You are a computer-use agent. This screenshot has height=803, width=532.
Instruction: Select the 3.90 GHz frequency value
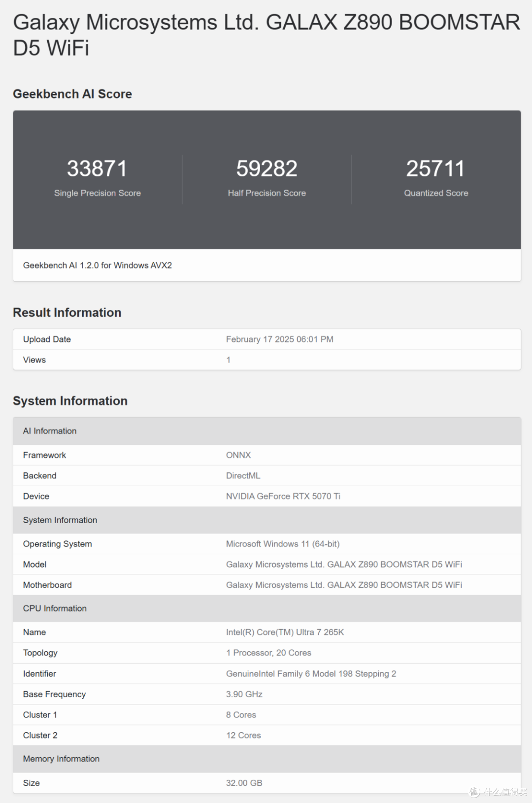tap(244, 695)
